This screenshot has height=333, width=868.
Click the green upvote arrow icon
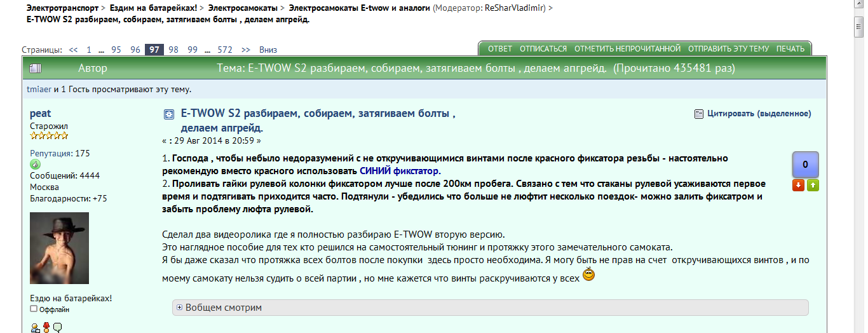pyautogui.click(x=813, y=186)
